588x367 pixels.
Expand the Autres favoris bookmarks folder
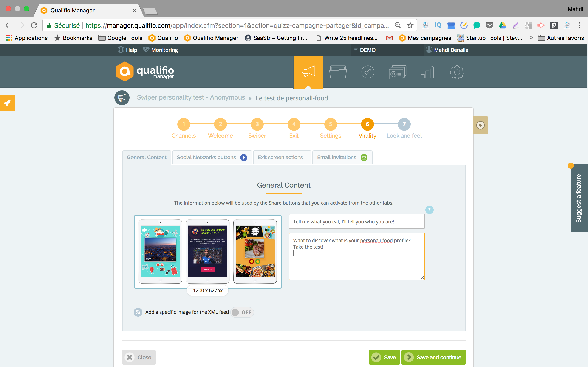tap(562, 38)
